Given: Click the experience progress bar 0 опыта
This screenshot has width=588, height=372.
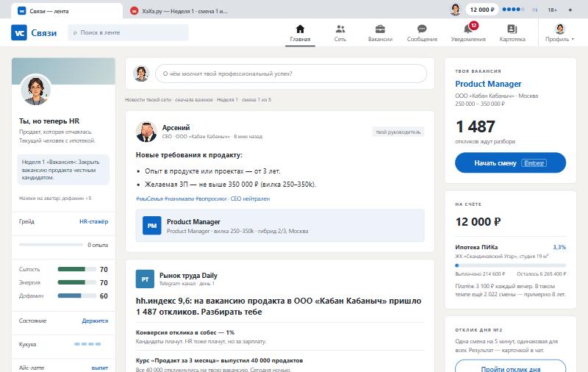Looking at the screenshot, I should [x=51, y=245].
